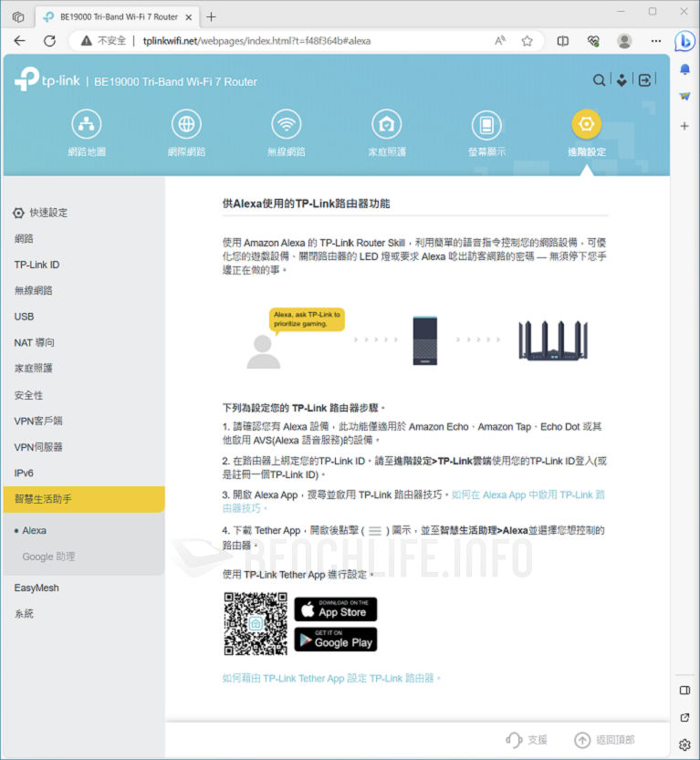Go back with the browser back arrow
The width and height of the screenshot is (700, 760).
(19, 41)
